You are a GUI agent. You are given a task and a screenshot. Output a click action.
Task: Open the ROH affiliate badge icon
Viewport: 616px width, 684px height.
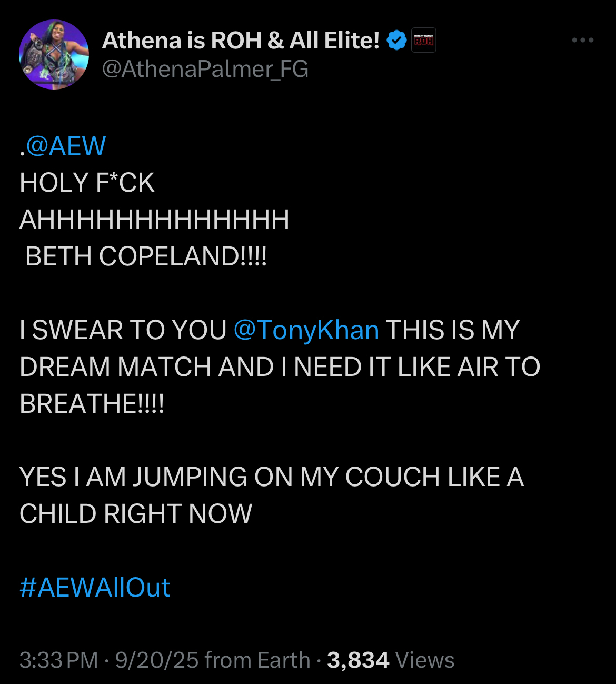pos(423,41)
